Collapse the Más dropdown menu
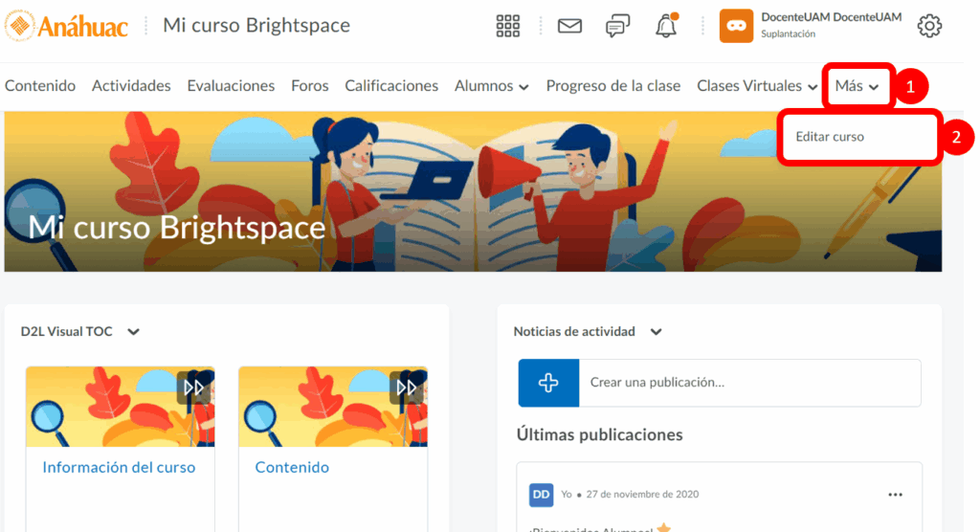 click(857, 86)
